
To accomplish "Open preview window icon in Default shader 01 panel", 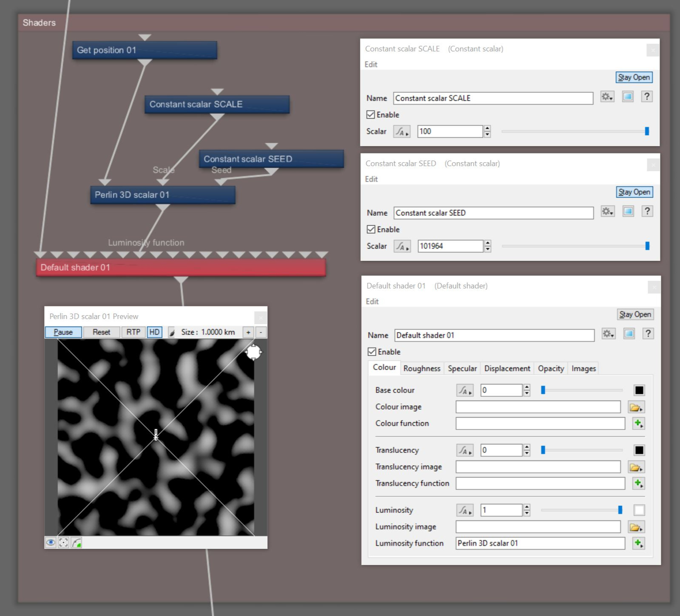I will pos(629,334).
